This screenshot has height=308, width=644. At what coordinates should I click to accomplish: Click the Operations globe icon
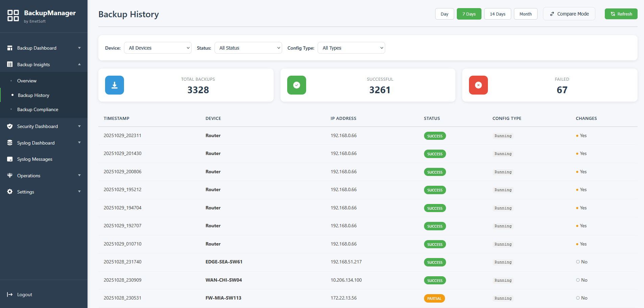coord(10,175)
